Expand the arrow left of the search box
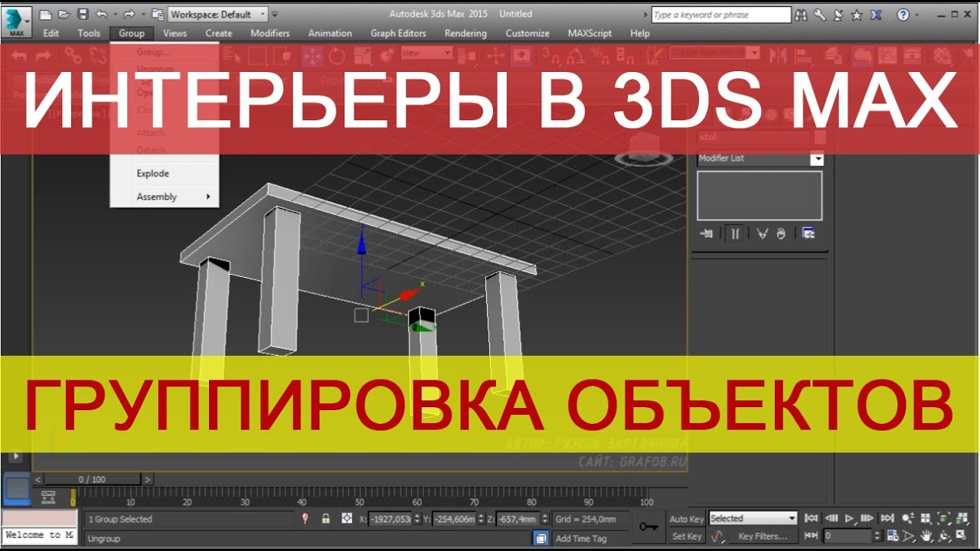Screen dimensions: 980x551 tap(646, 15)
